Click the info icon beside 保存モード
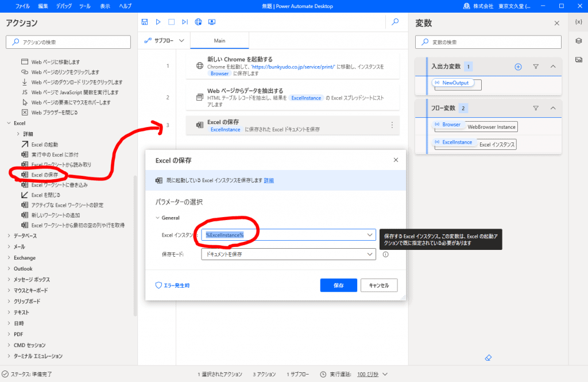Viewport: 588px width, 382px height. pos(386,254)
